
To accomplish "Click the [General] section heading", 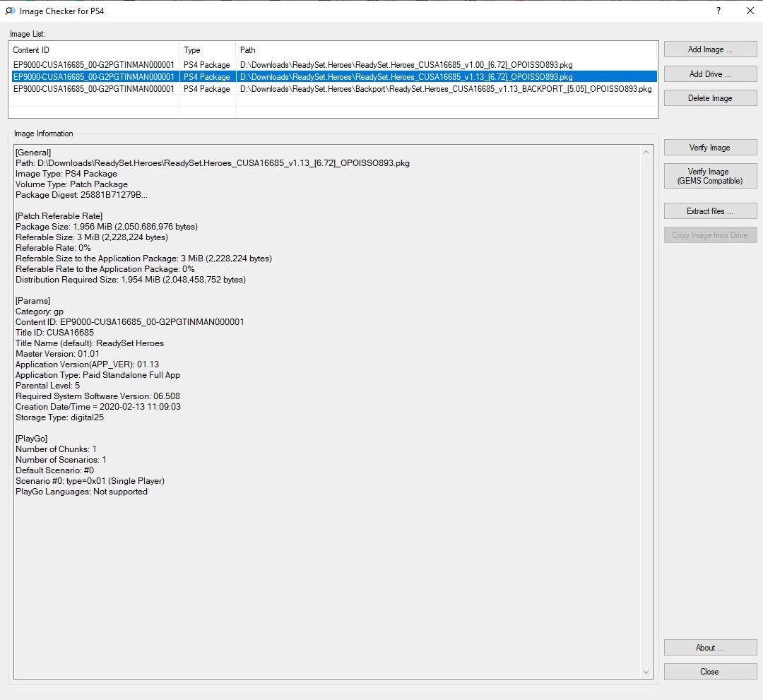I will (33, 153).
